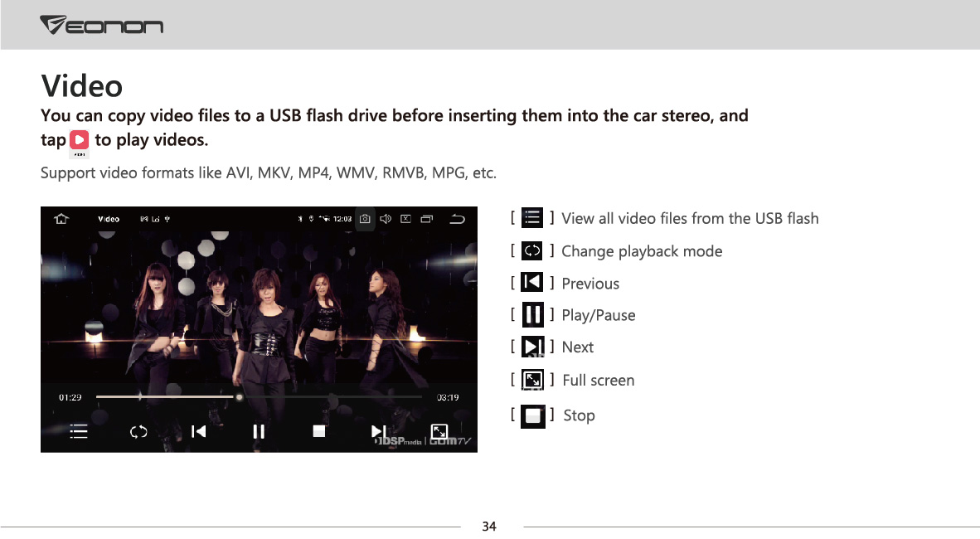
Task: Open recent apps with the overlapping windows icon
Action: pos(427,219)
